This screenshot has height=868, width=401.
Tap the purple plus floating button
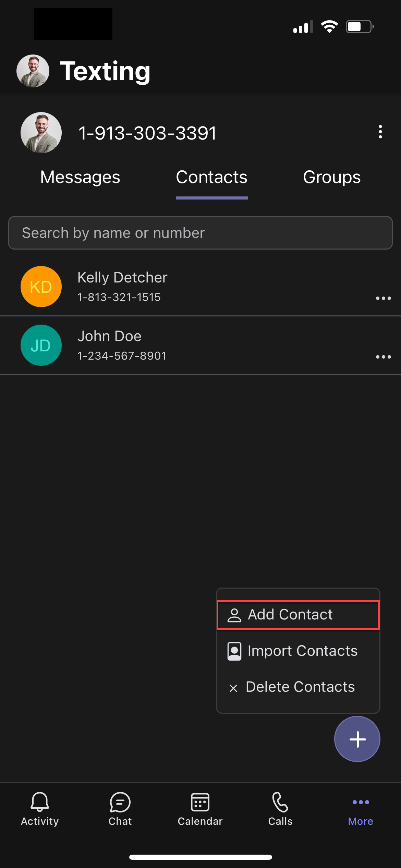(x=357, y=739)
